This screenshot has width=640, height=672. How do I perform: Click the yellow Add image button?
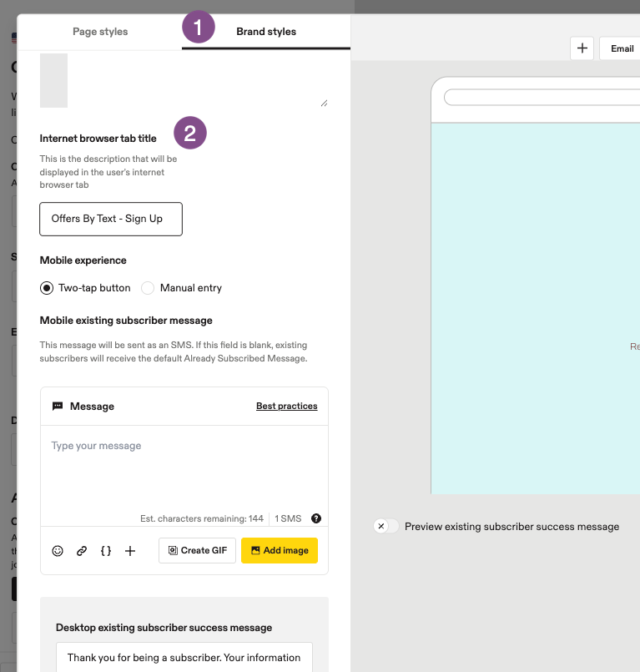tap(280, 550)
